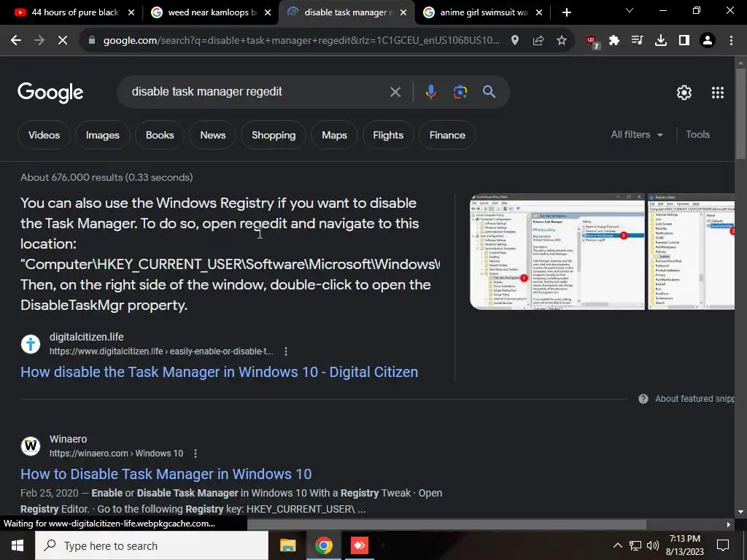The image size is (747, 560).
Task: Open the Group Policy editor snippet thumbnail
Action: click(x=557, y=252)
